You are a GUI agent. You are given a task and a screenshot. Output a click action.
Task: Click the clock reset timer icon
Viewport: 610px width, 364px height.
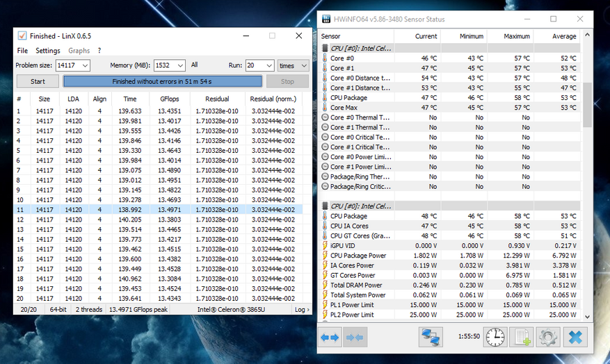pos(495,337)
